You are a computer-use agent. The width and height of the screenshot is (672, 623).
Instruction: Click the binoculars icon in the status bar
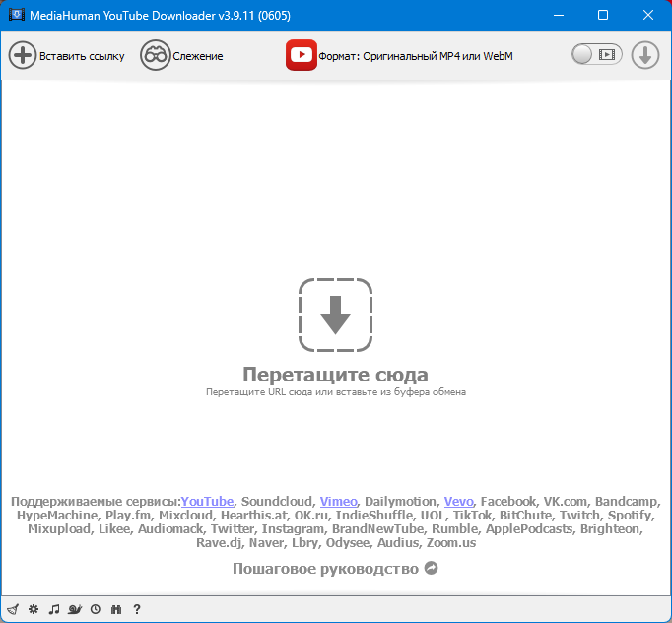[116, 609]
